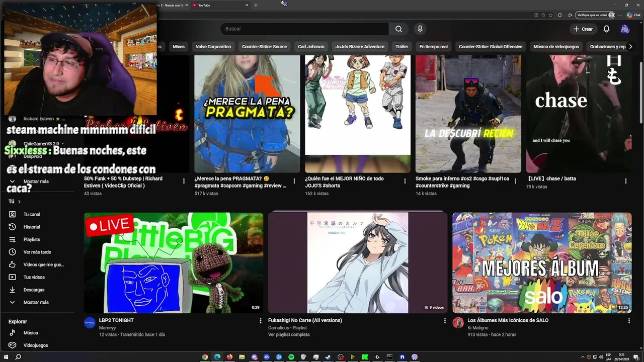The width and height of the screenshot is (644, 362).
Task: Expand the Tú section chevron
Action: tap(19, 202)
